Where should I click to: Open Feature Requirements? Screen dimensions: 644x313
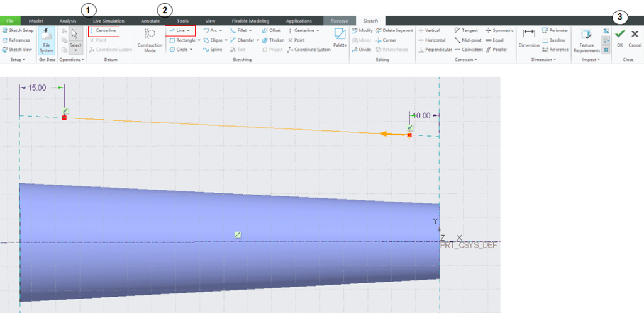pyautogui.click(x=586, y=38)
